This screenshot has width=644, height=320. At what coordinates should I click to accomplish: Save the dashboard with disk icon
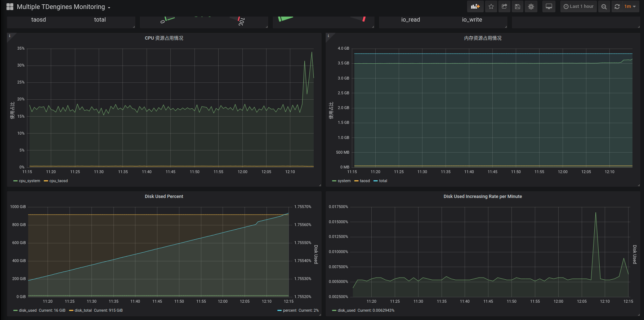(x=518, y=6)
